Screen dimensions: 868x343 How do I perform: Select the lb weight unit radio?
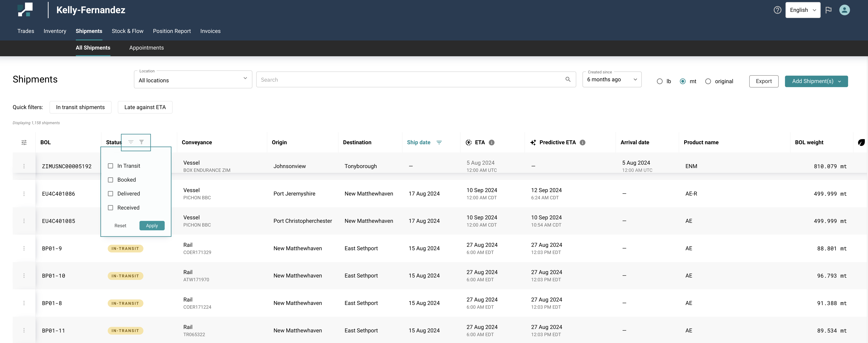[660, 81]
